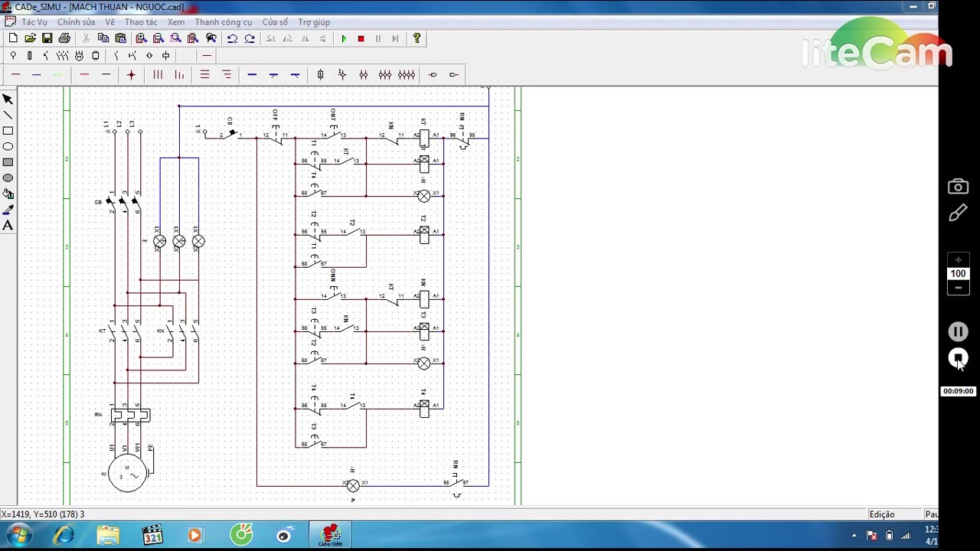Screen dimensions: 980x551
Task: Click the Undo arrow icon
Action: pos(232,38)
